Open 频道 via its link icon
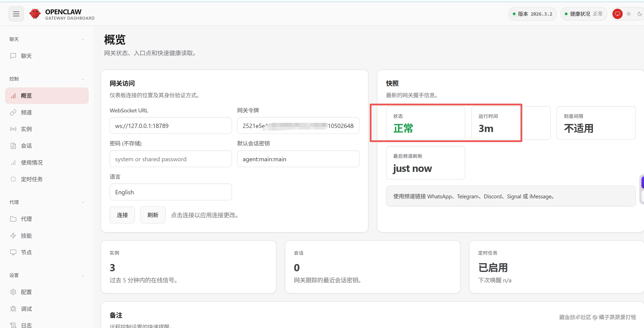 [13, 113]
